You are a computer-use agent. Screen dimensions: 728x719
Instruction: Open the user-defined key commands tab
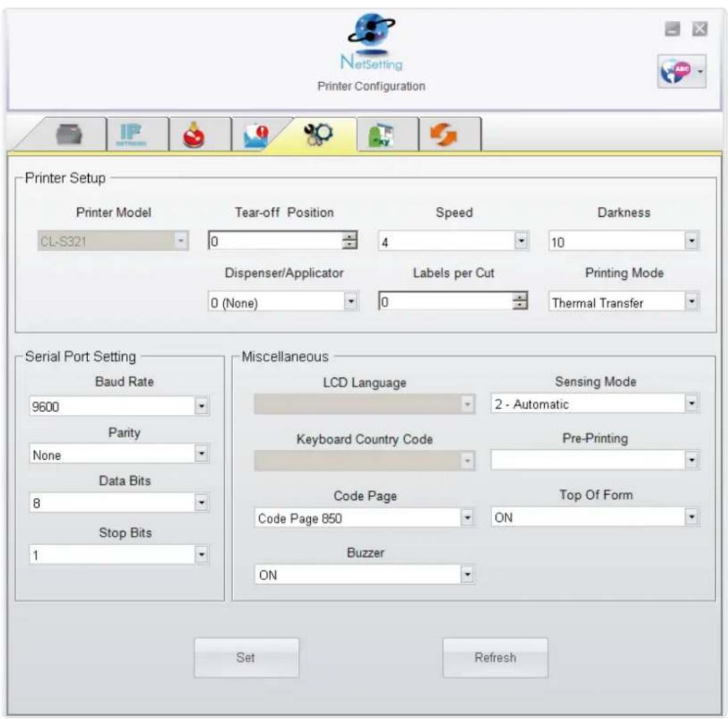point(381,136)
